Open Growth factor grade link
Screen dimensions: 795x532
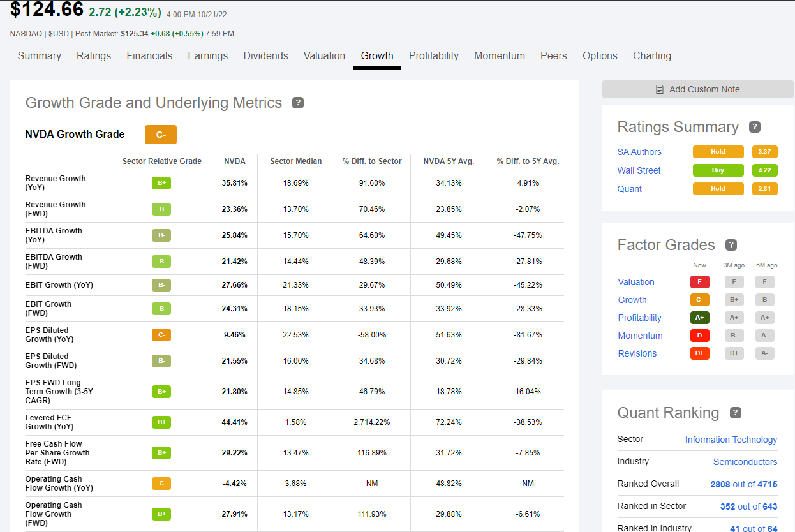632,300
